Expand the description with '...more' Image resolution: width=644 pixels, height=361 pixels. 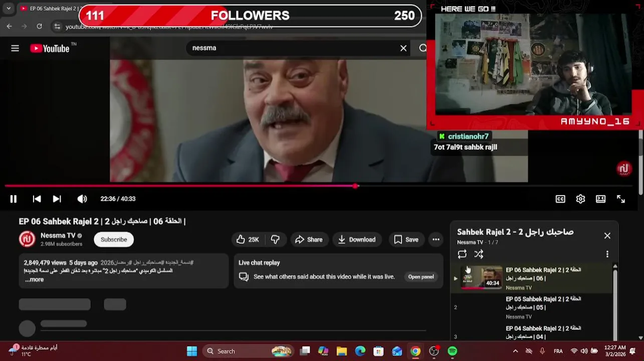[x=34, y=280]
